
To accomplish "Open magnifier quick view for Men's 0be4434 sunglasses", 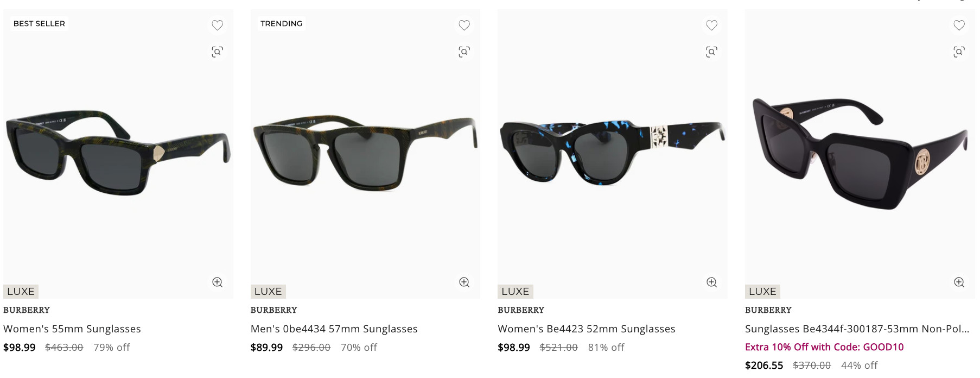I will coord(464,282).
